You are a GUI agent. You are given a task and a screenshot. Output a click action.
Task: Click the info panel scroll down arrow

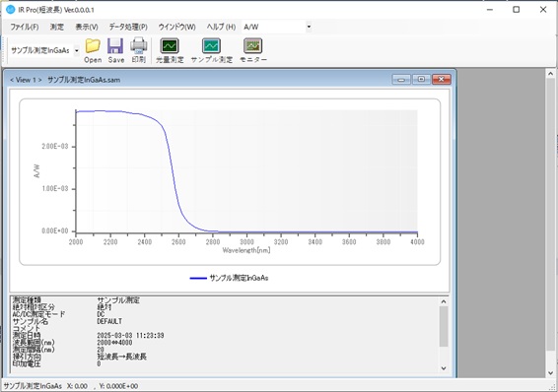[444, 368]
